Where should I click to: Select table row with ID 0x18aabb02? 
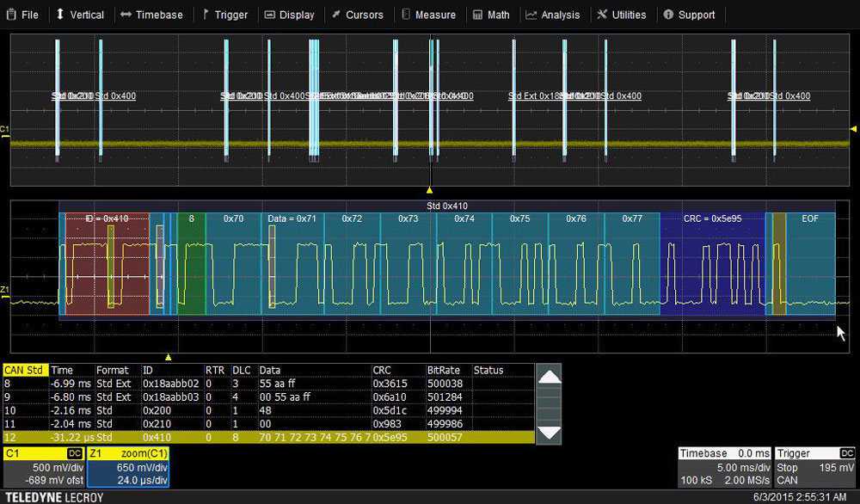click(258, 384)
